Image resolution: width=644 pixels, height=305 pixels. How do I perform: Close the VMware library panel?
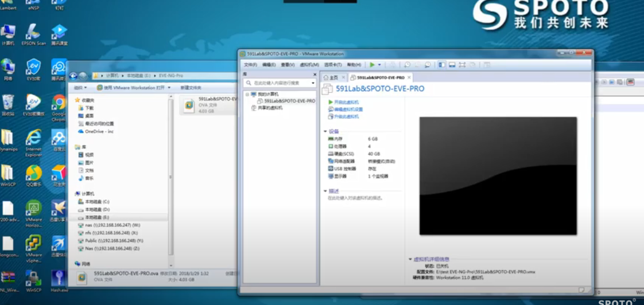pyautogui.click(x=315, y=75)
